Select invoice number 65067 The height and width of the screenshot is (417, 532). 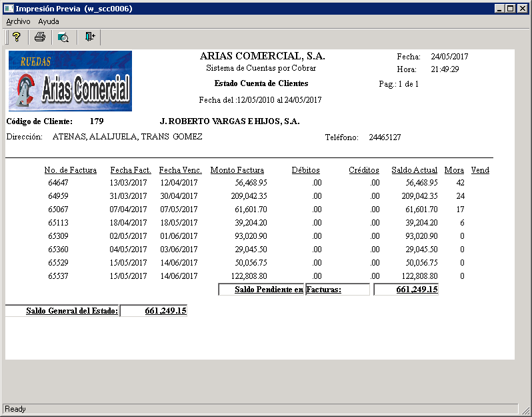(58, 210)
